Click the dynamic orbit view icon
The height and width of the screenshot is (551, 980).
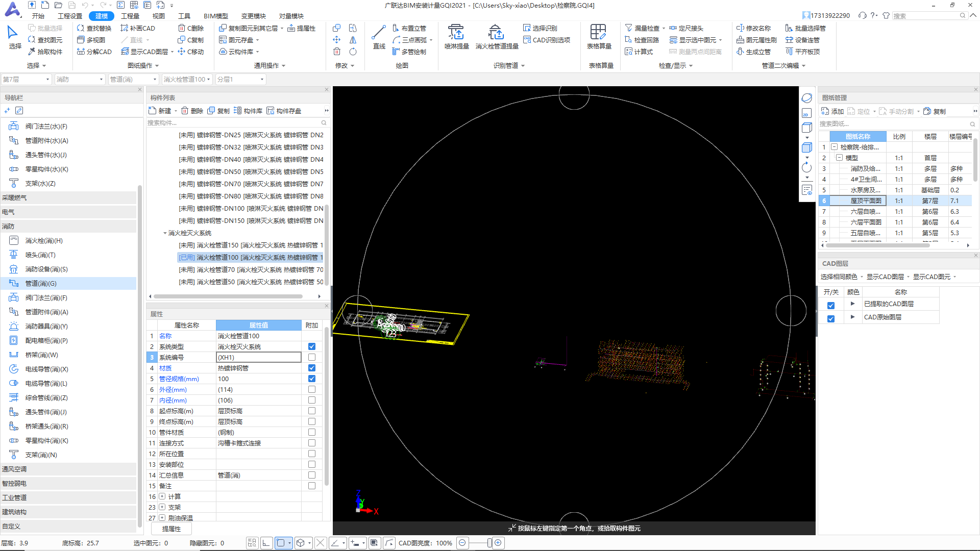tap(806, 98)
